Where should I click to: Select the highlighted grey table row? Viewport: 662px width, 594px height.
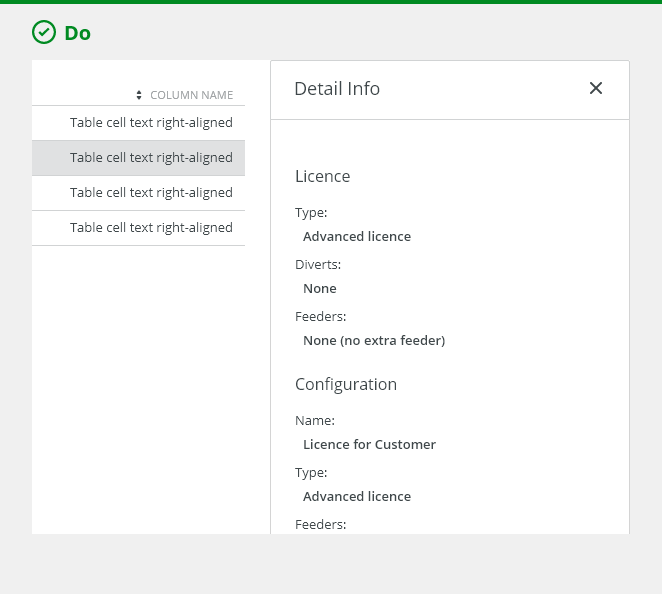point(138,158)
